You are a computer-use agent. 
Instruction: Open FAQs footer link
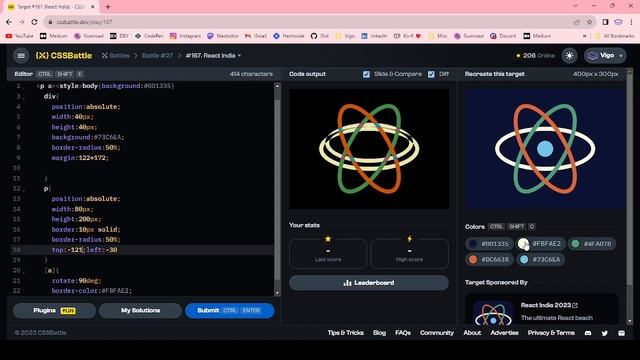coord(402,333)
